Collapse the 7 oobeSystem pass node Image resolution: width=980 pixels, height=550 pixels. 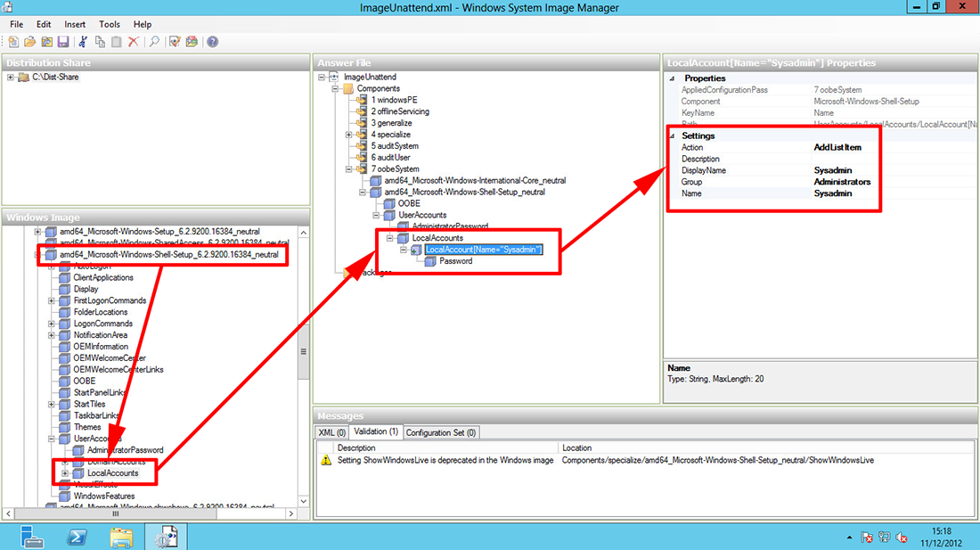coord(349,169)
